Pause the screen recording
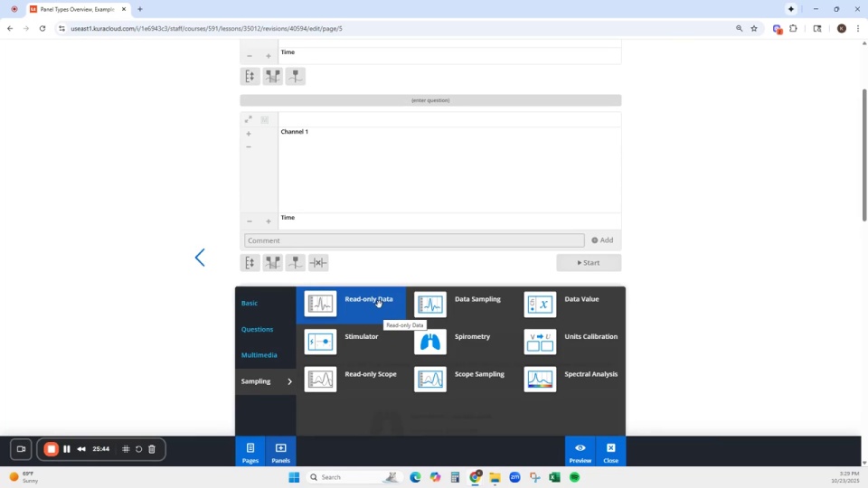 coord(67,449)
